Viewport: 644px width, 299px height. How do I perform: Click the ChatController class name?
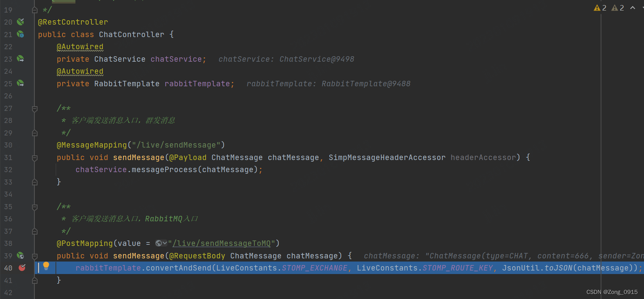pos(132,34)
